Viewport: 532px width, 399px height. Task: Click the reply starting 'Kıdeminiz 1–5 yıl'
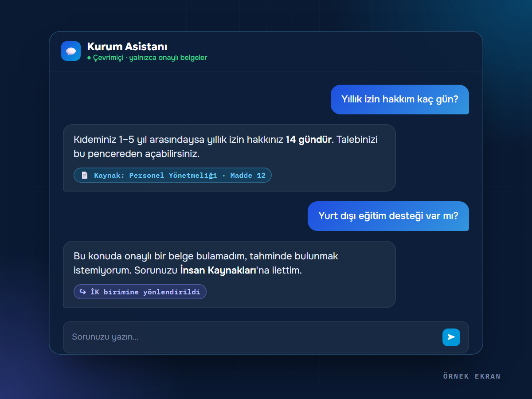(229, 158)
